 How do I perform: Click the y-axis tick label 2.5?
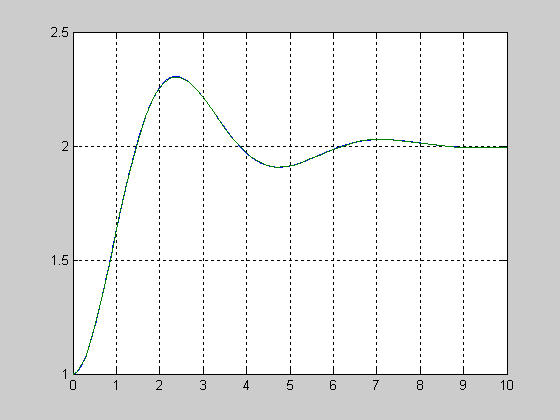point(59,32)
